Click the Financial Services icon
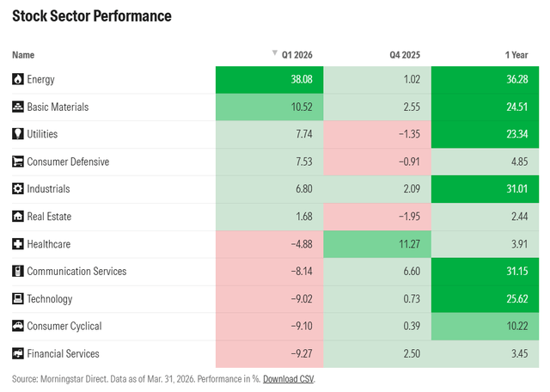 [18, 354]
